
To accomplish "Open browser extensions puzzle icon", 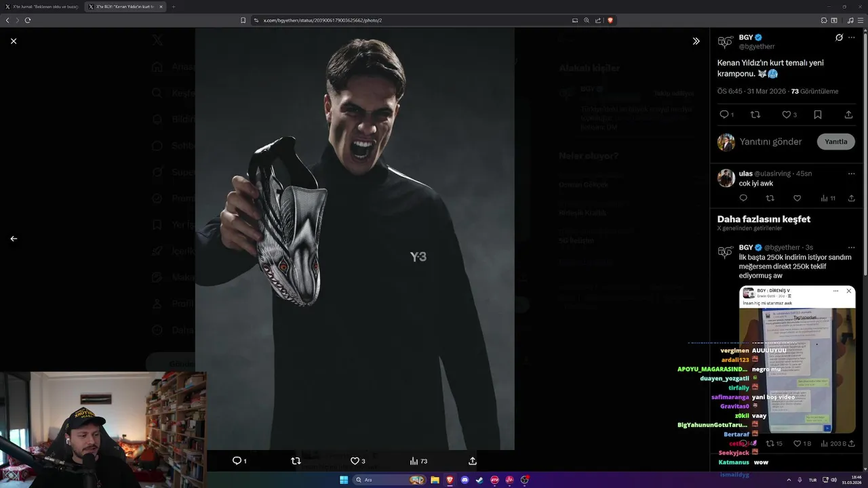I will 825,20.
